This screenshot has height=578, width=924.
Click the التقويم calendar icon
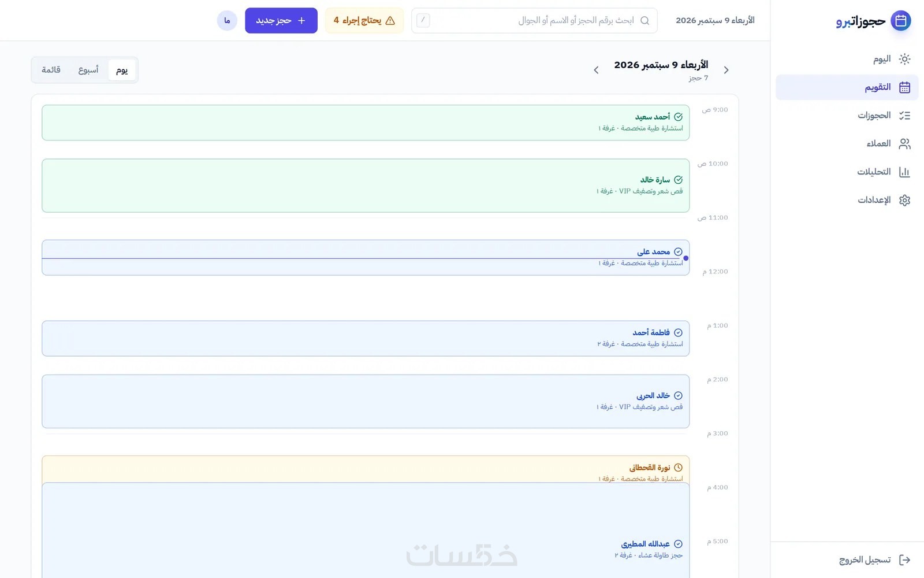[x=904, y=87]
